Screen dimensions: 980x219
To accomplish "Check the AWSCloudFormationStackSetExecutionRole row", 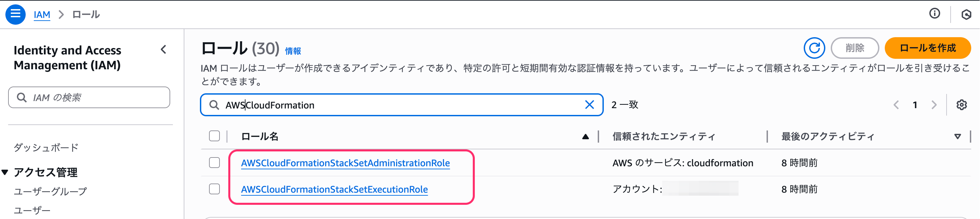I will click(x=214, y=189).
